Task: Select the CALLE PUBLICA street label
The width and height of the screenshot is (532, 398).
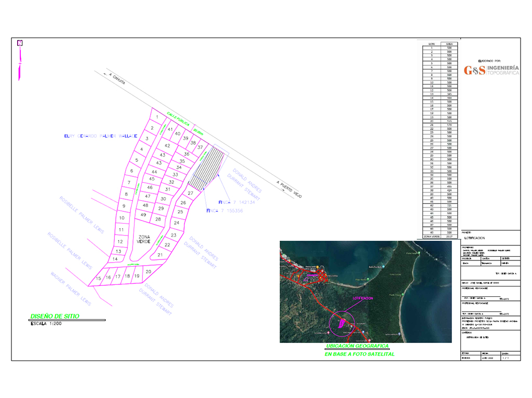Action: (x=178, y=119)
